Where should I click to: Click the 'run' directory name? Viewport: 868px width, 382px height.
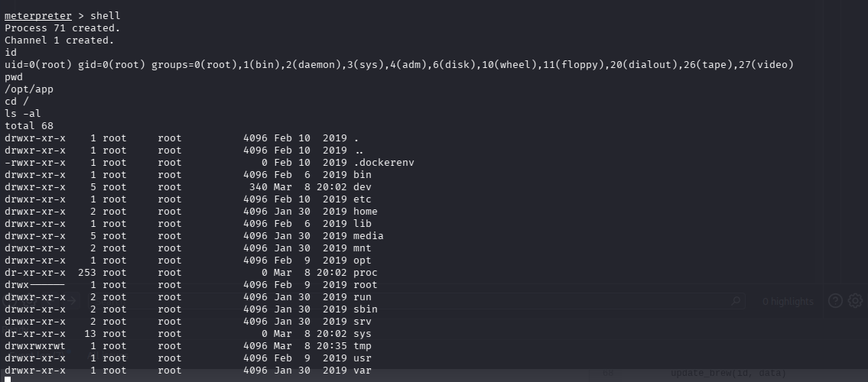362,297
